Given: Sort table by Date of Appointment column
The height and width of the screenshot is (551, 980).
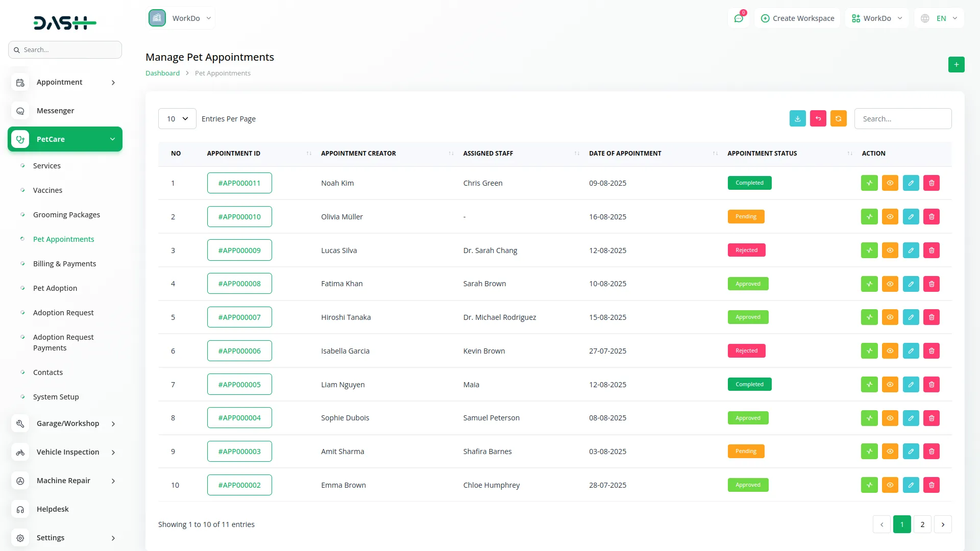Looking at the screenshot, I should (625, 154).
